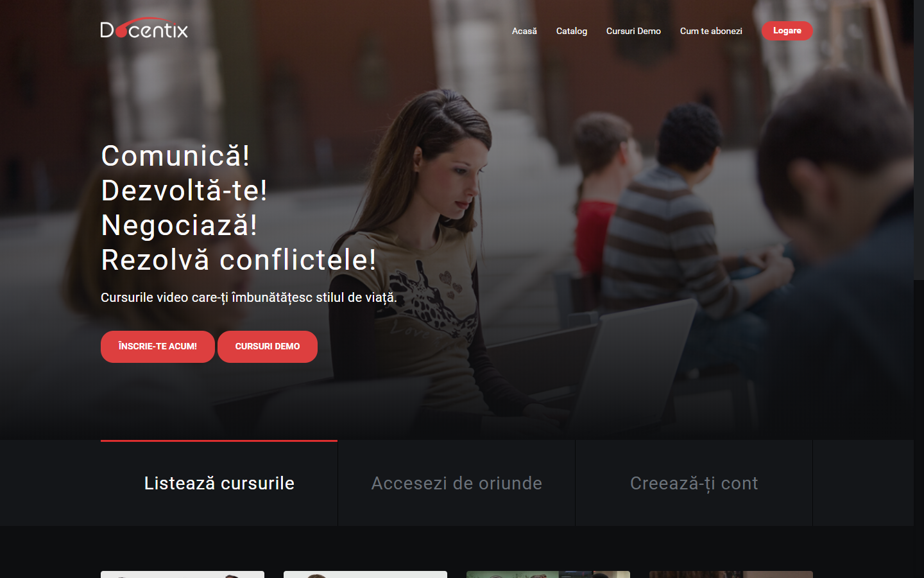Click the Cursurile video subtitle text
This screenshot has height=578, width=924.
pyautogui.click(x=249, y=297)
